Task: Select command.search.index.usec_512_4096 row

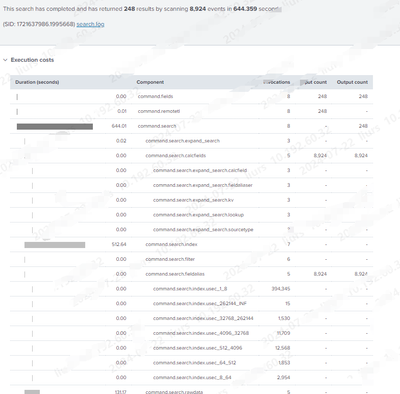Action: click(x=197, y=348)
